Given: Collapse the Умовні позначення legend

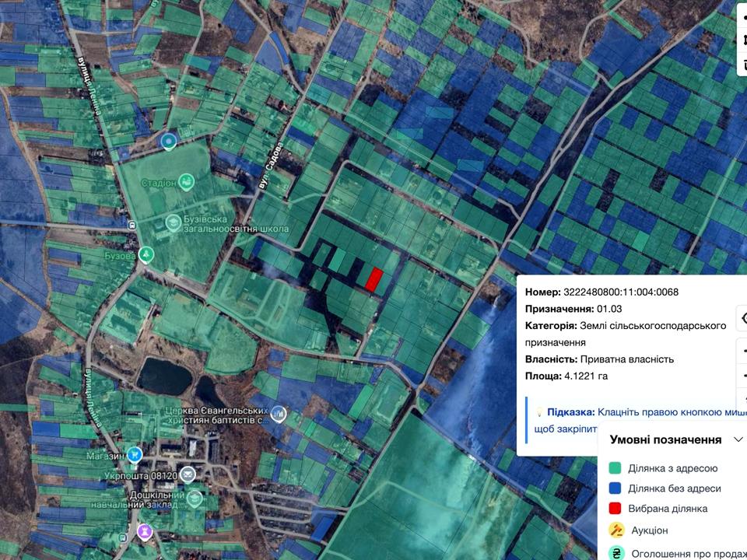Looking at the screenshot, I should click(x=738, y=439).
